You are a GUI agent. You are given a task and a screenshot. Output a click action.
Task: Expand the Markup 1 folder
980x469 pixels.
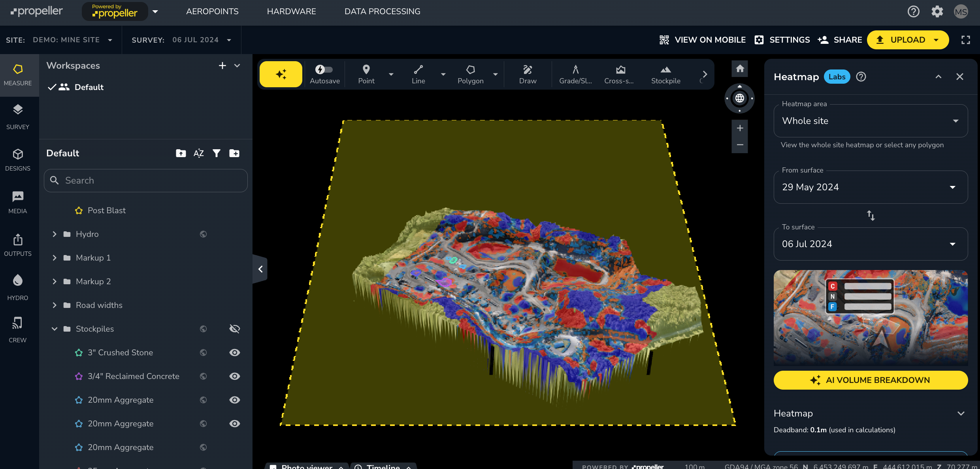55,258
